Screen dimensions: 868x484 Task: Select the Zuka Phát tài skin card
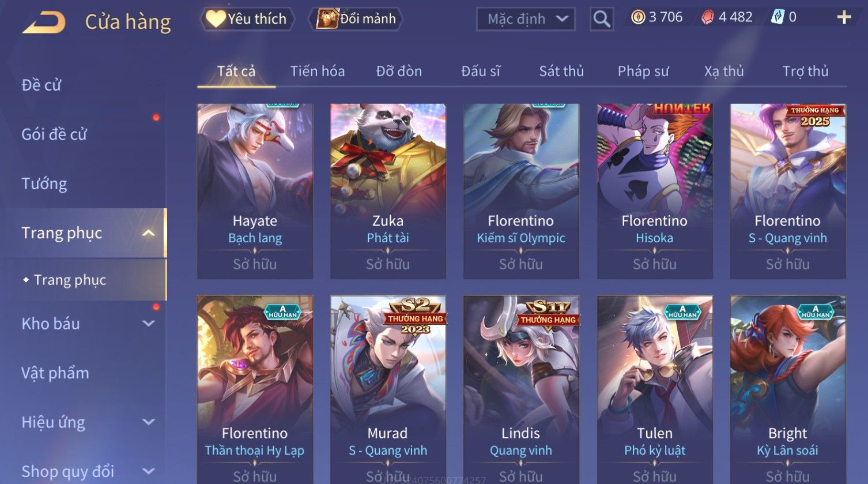[388, 192]
